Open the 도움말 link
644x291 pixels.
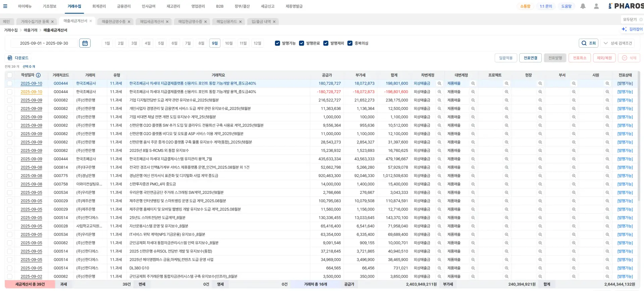tap(567, 6)
